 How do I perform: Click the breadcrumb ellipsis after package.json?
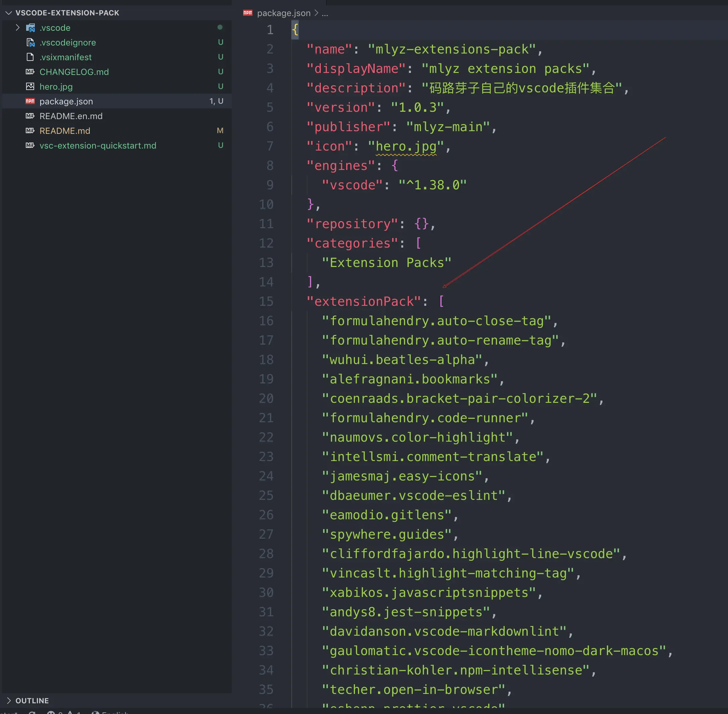[325, 13]
